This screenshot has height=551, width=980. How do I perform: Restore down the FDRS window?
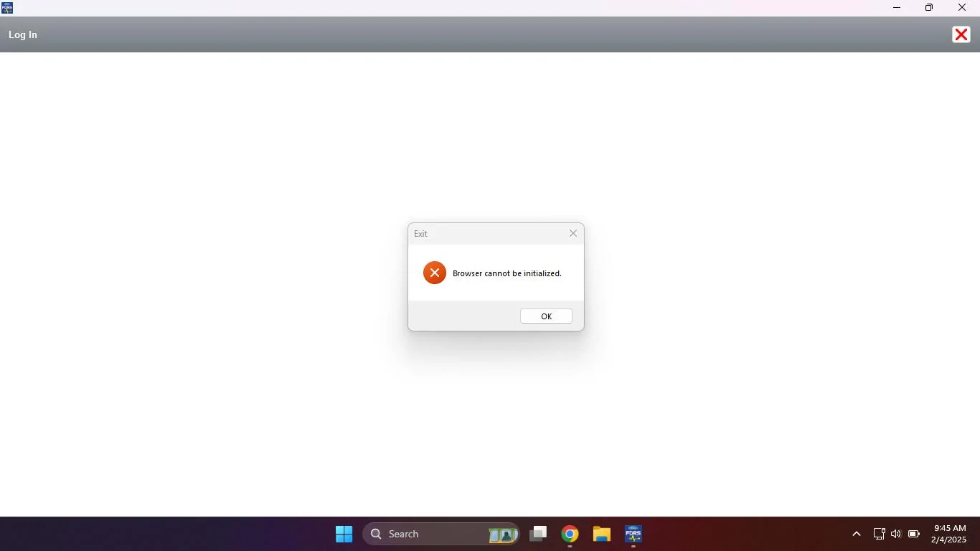pyautogui.click(x=929, y=8)
